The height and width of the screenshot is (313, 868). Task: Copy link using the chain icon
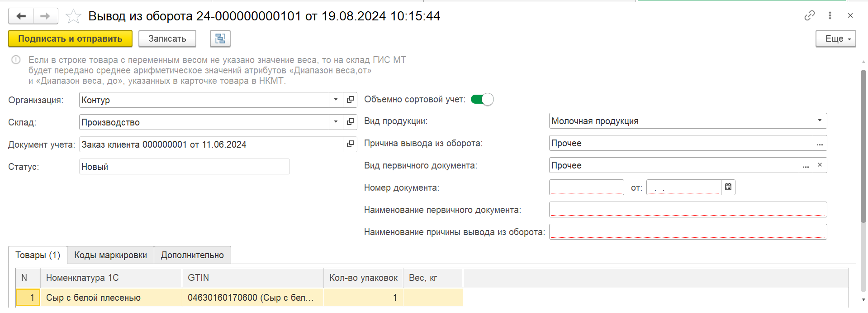point(809,15)
